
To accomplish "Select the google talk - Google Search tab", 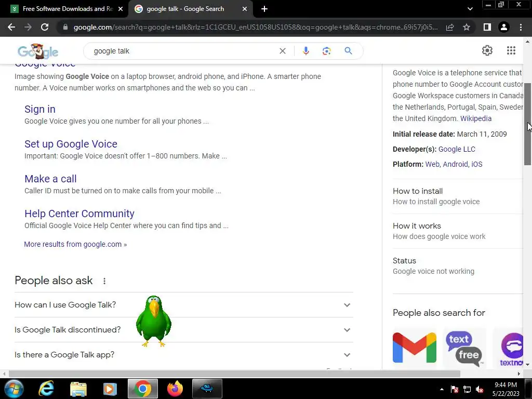I will tap(190, 9).
